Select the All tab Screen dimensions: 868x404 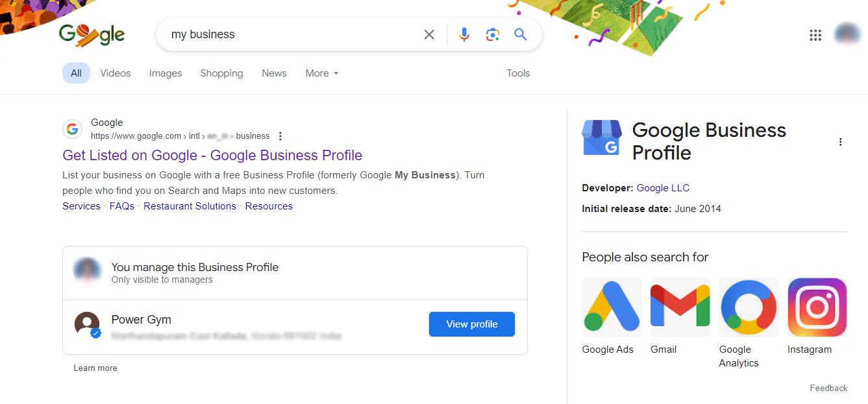pos(76,73)
